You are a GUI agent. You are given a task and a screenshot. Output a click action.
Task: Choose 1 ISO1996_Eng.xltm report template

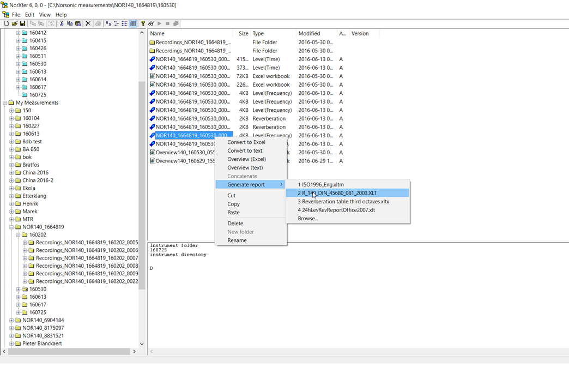(x=348, y=184)
